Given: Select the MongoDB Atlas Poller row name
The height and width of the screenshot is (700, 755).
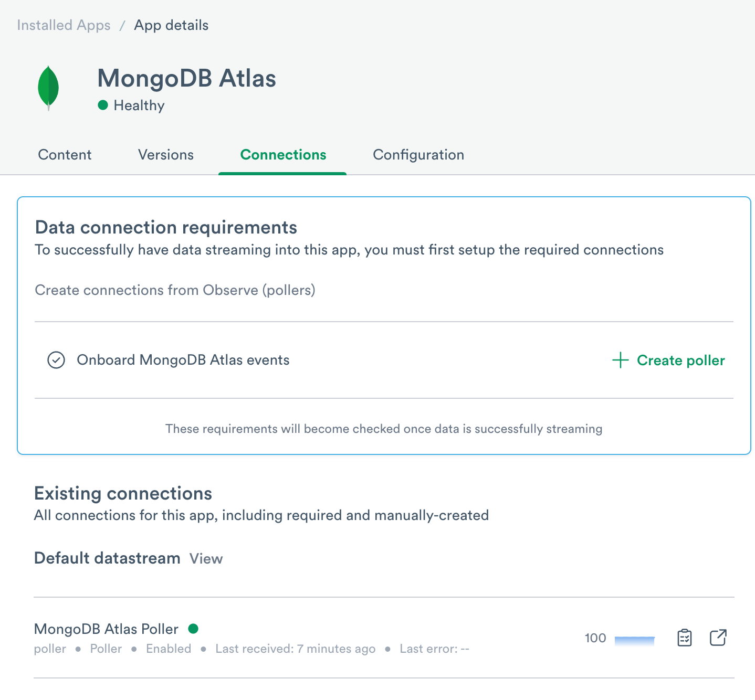Looking at the screenshot, I should [x=106, y=629].
